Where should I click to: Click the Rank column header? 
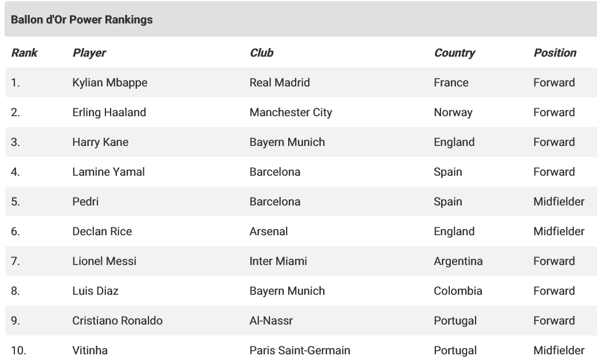24,53
